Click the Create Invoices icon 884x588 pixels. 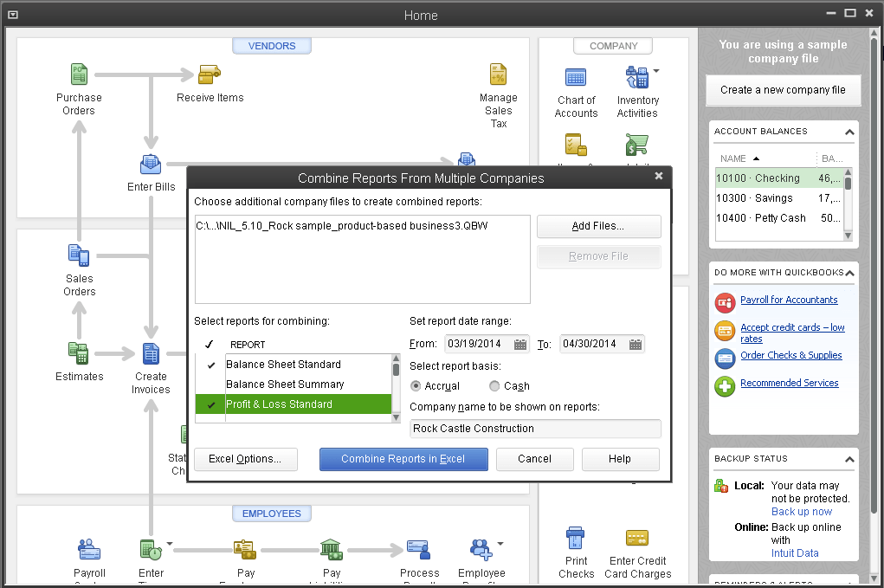[151, 354]
